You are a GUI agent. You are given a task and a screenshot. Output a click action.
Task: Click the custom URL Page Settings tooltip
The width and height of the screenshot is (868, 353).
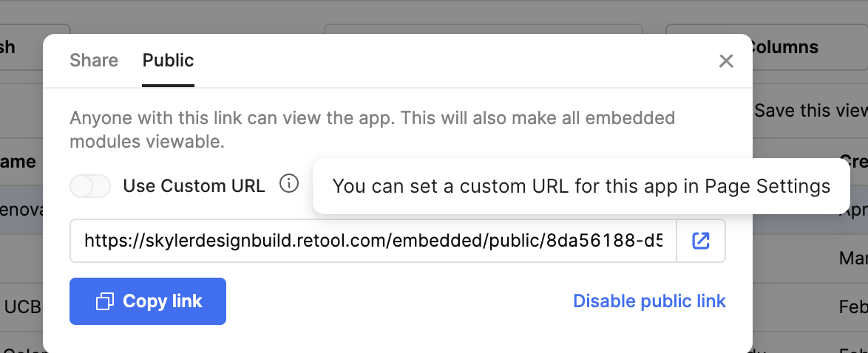(x=580, y=186)
